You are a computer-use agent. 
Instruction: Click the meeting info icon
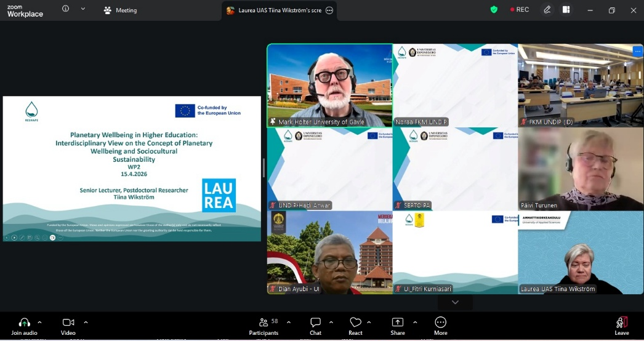66,10
